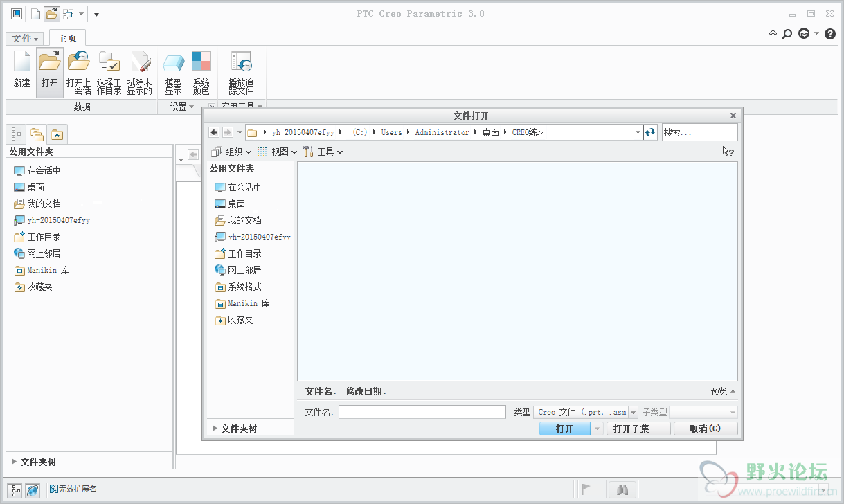
Task: Click the context help cursor icon in dialog
Action: coord(728,152)
